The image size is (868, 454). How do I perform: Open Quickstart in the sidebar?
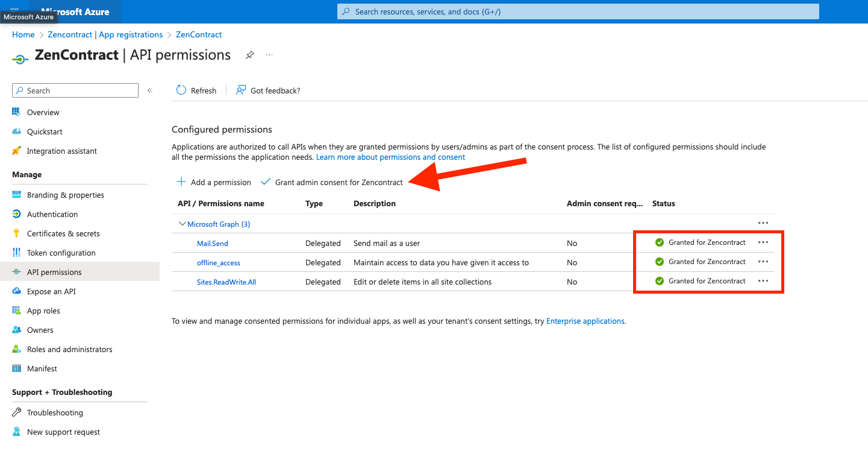(x=45, y=131)
